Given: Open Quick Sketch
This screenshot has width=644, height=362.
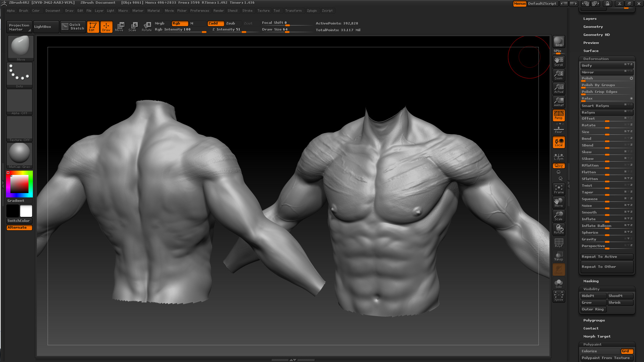Looking at the screenshot, I should pyautogui.click(x=73, y=27).
